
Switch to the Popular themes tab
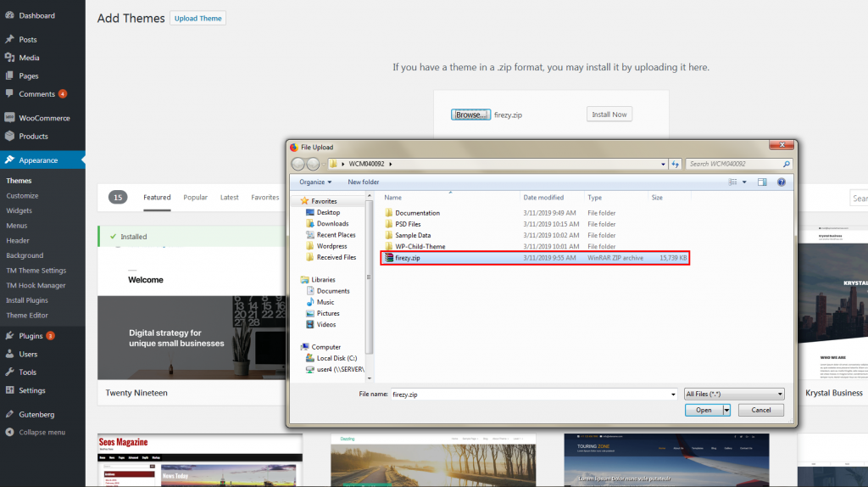(x=196, y=197)
